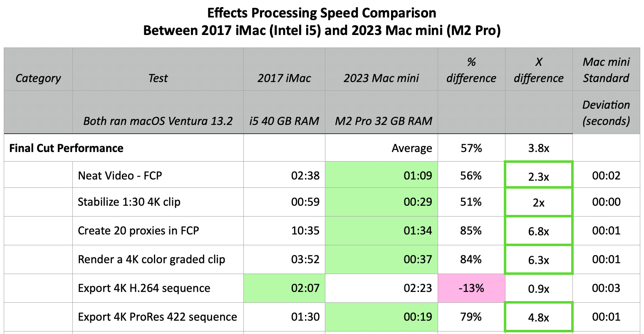Select the Final Cut Performance row label
The image size is (644, 334).
67,148
